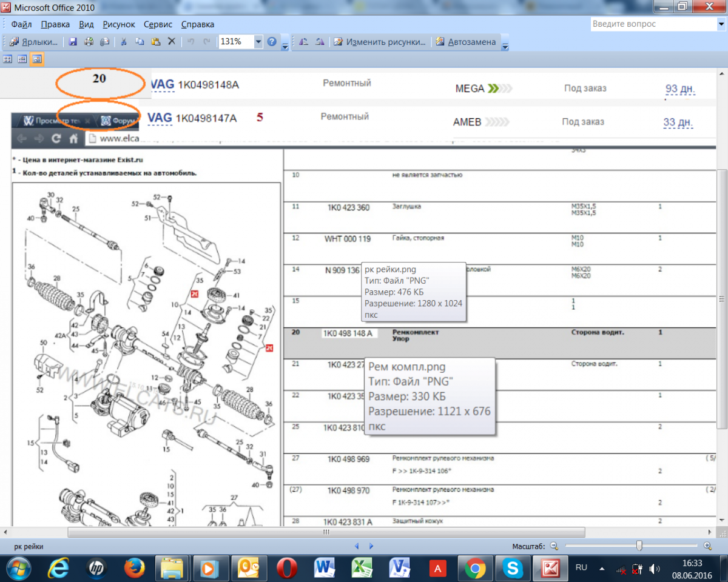Open Windows Explorer folder on the taskbar

[x=172, y=569]
